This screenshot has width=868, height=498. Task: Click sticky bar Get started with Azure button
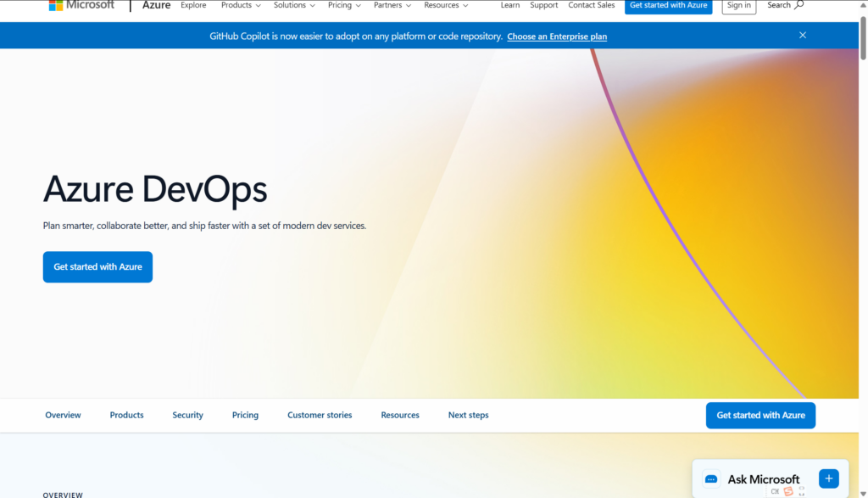[x=760, y=416]
